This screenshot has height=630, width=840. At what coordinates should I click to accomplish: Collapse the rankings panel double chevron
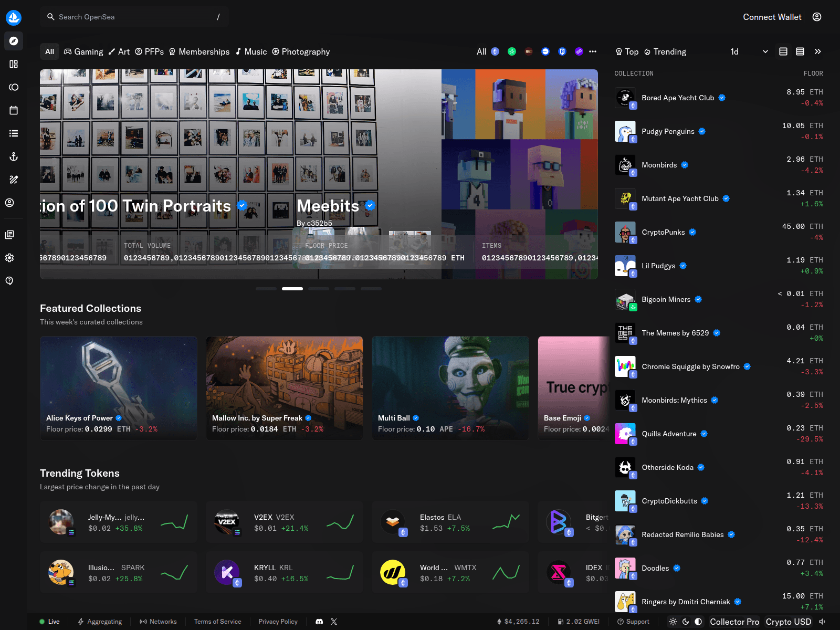tap(817, 51)
